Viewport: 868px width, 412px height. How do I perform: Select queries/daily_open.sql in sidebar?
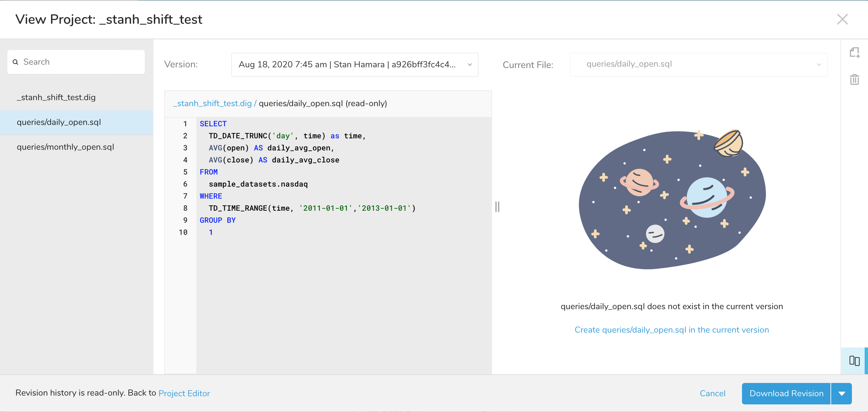(x=59, y=122)
